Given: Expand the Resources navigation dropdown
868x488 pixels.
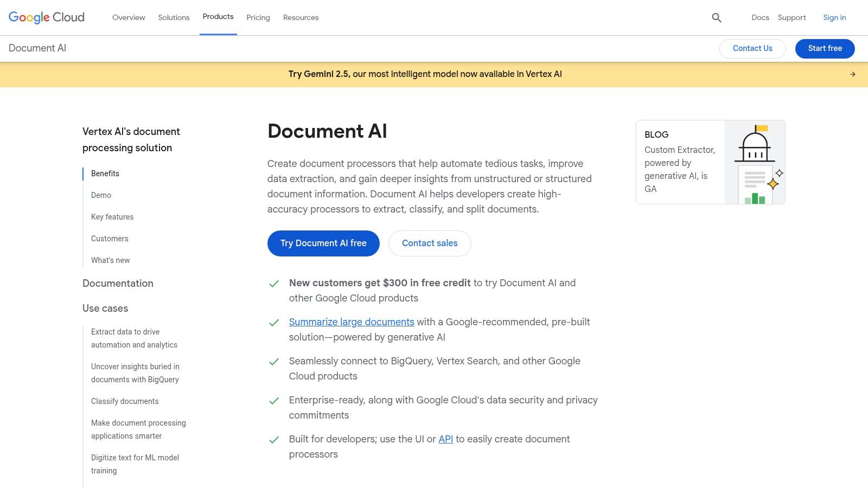Looking at the screenshot, I should pyautogui.click(x=301, y=17).
